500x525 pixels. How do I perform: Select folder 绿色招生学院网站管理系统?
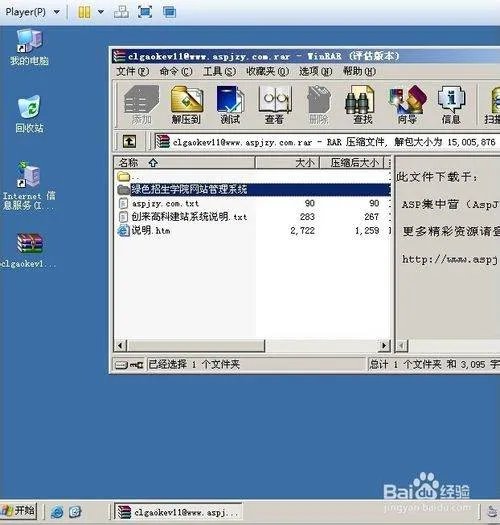click(x=189, y=190)
